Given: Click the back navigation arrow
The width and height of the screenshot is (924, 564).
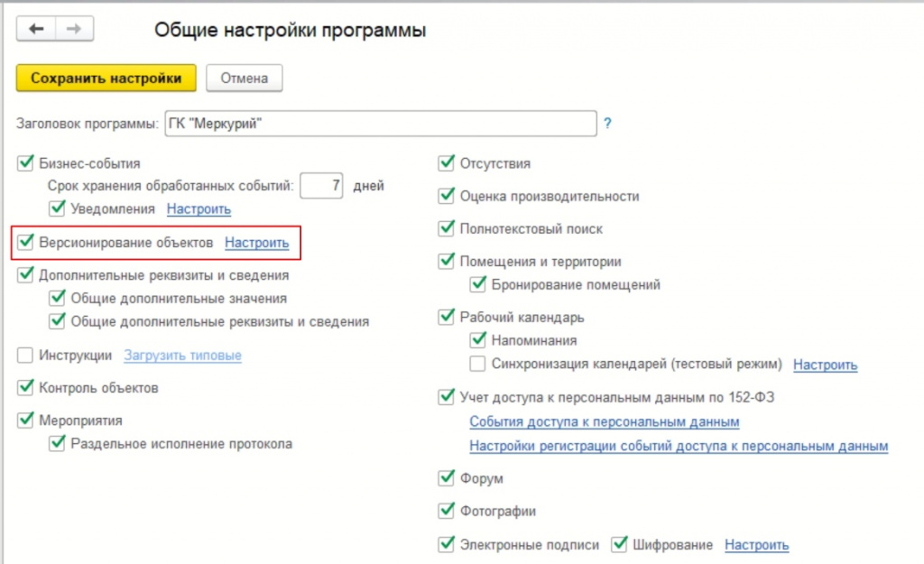Looking at the screenshot, I should pos(36,30).
